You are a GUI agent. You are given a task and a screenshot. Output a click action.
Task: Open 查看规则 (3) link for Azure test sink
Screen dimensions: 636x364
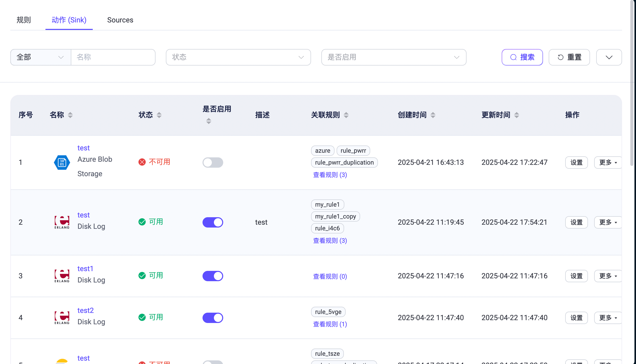pos(330,175)
